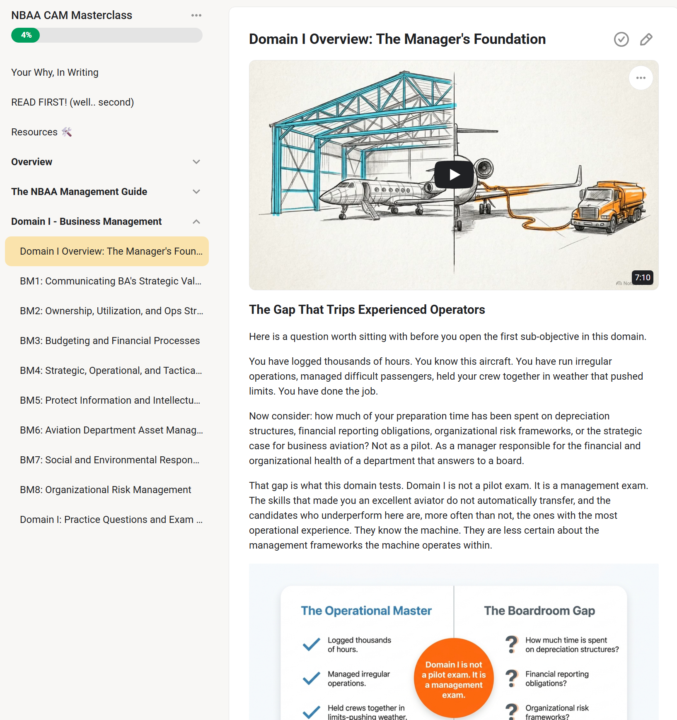This screenshot has width=677, height=720.
Task: Open Your Why, In Writing lesson
Action: (x=55, y=73)
